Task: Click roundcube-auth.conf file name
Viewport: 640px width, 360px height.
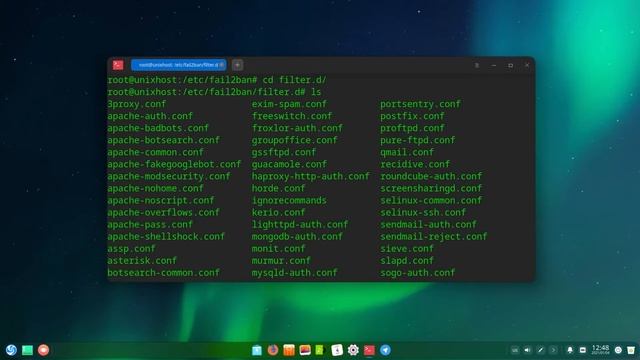Action: (x=431, y=176)
